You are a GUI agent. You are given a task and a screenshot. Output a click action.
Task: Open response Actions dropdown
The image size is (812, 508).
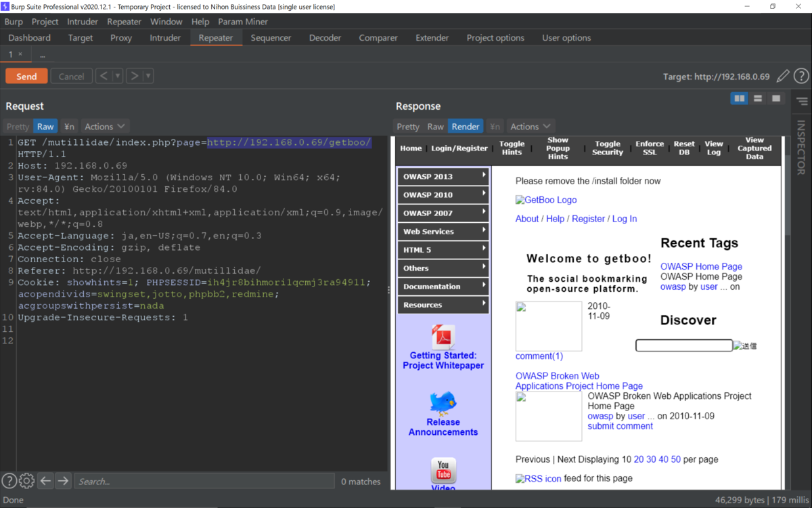[x=530, y=126]
